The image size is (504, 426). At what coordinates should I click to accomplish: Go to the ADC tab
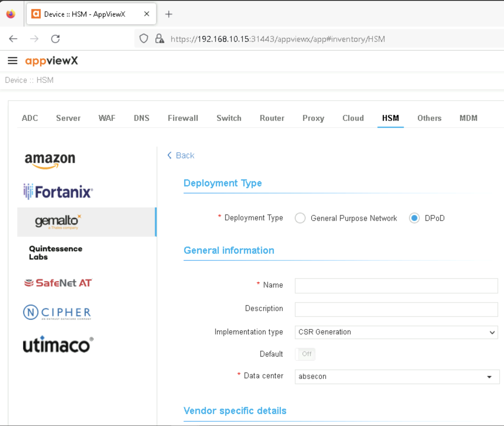(x=30, y=118)
